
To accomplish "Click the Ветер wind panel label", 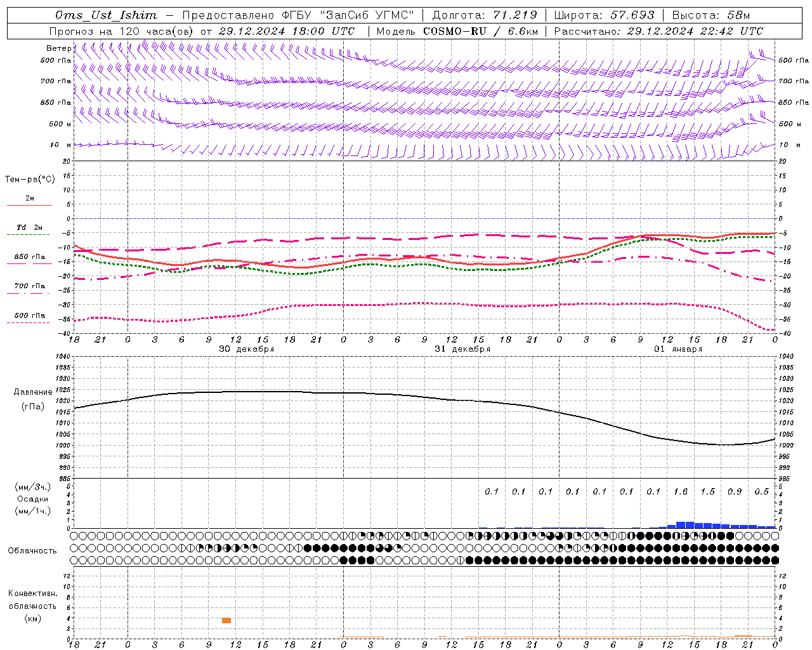I will [58, 48].
